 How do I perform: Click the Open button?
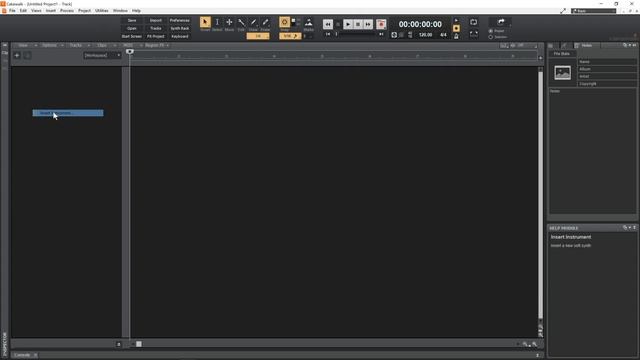point(132,29)
